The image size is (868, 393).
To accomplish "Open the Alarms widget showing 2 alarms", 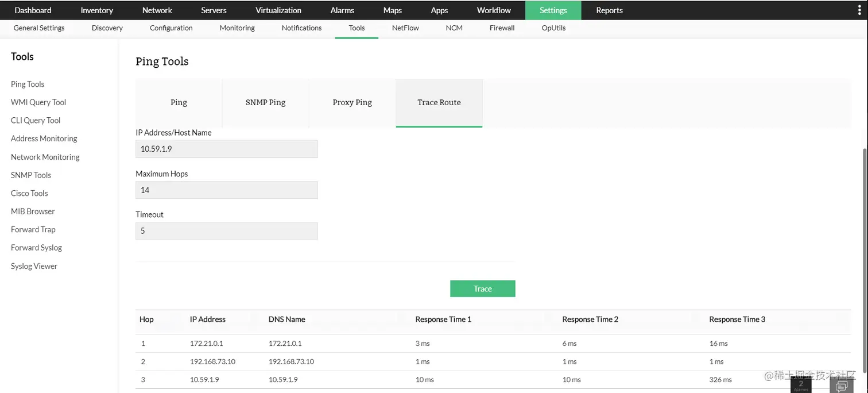I will pos(800,384).
